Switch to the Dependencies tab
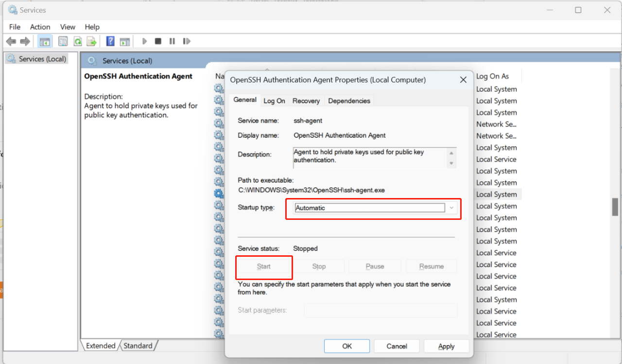622x364 pixels. tap(349, 100)
